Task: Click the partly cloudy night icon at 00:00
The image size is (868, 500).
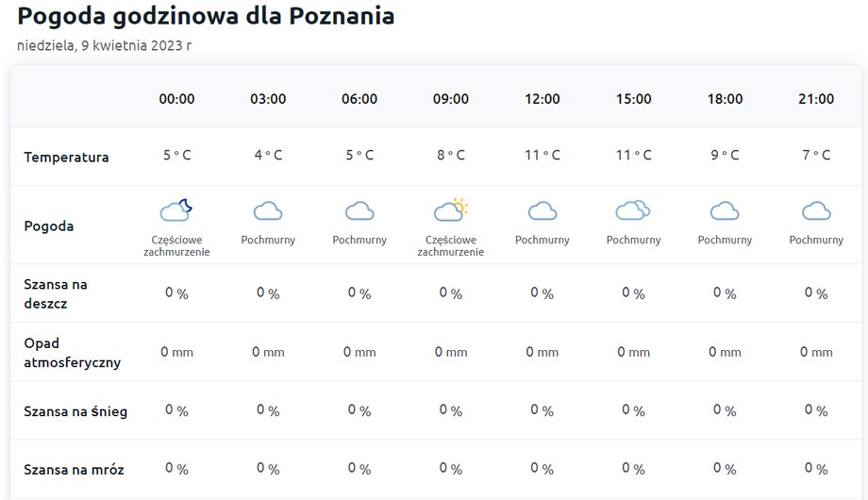Action: pos(176,210)
